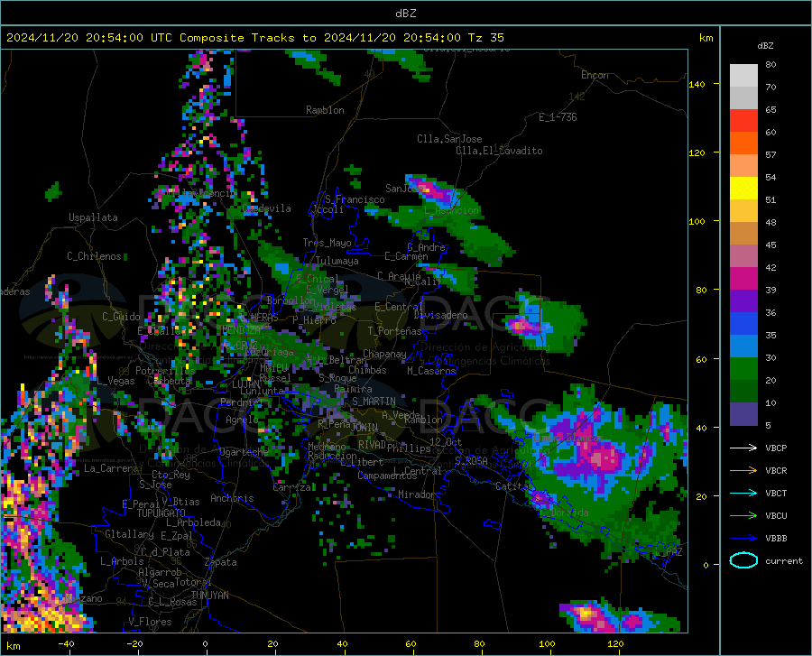Click the cyan VBCT arrow legend icon
This screenshot has height=656, width=812.
(x=743, y=493)
